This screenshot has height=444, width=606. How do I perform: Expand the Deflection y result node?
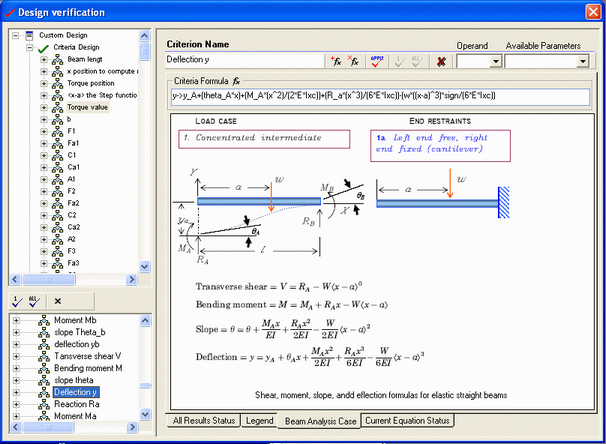(16, 392)
